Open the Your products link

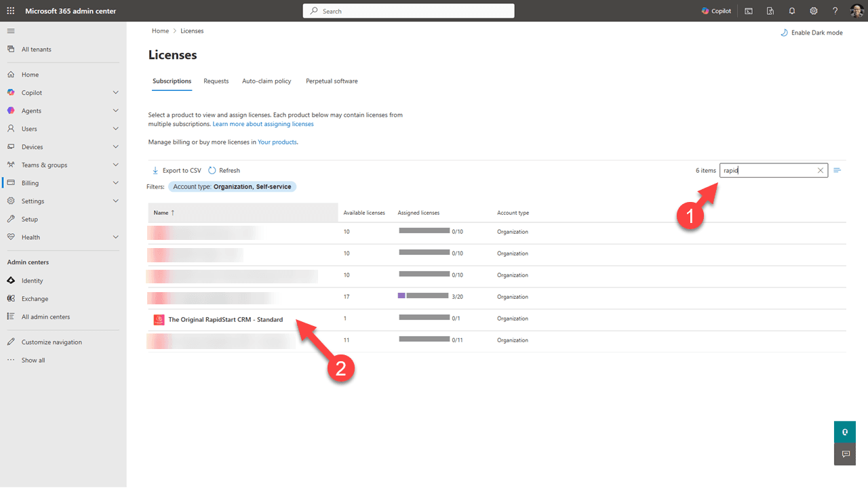pyautogui.click(x=277, y=142)
